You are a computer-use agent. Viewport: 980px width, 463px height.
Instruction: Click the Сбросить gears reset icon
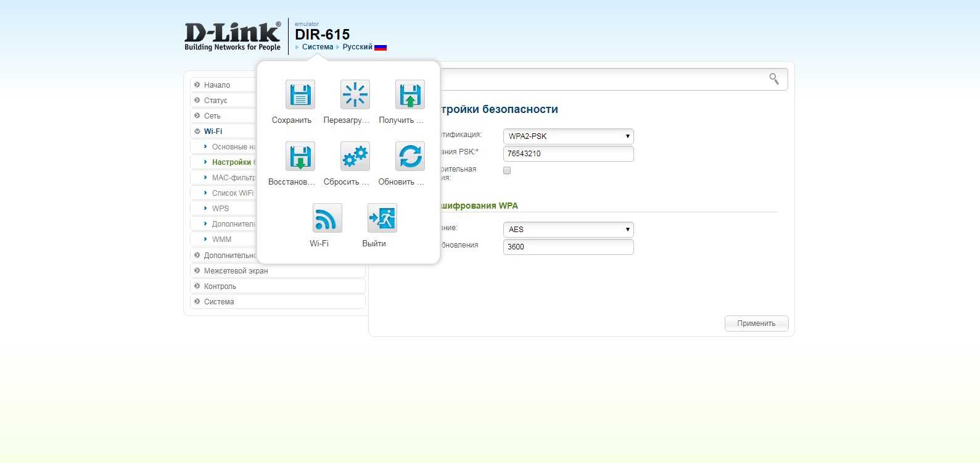point(355,157)
